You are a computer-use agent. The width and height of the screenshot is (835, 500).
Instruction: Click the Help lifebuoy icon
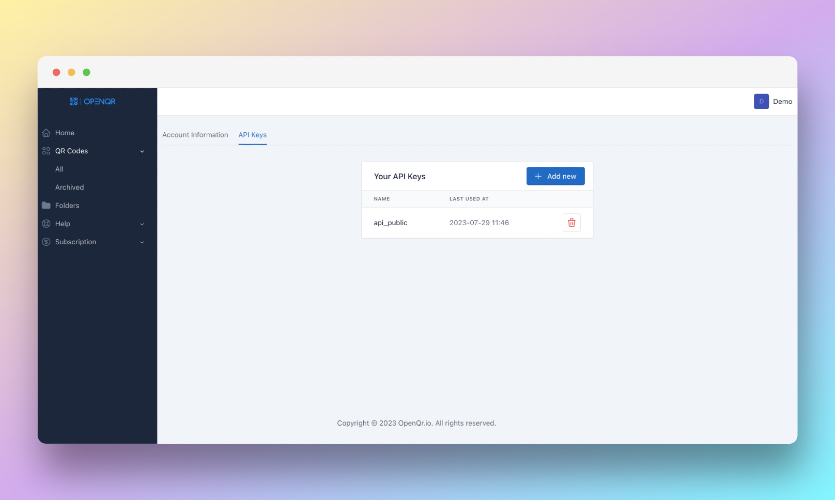(46, 224)
